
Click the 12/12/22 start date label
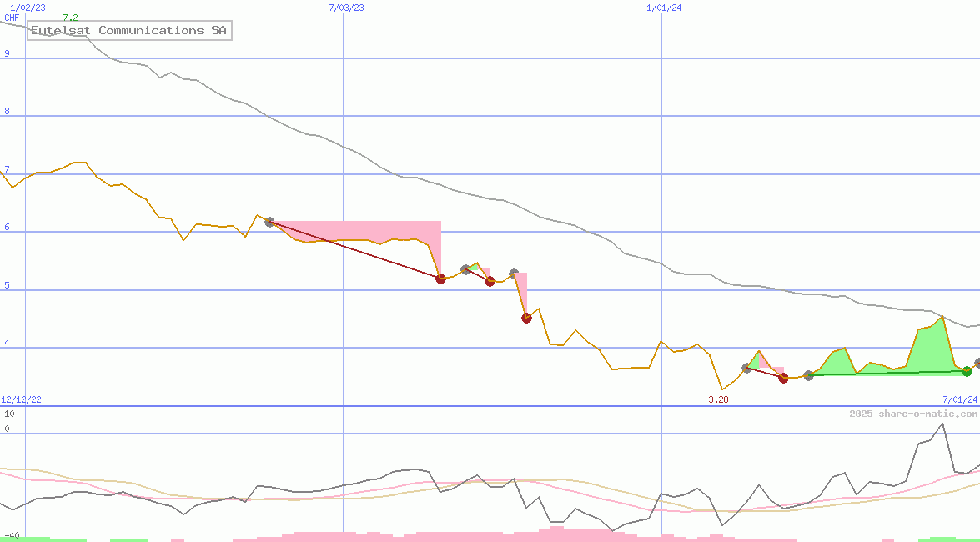21,400
